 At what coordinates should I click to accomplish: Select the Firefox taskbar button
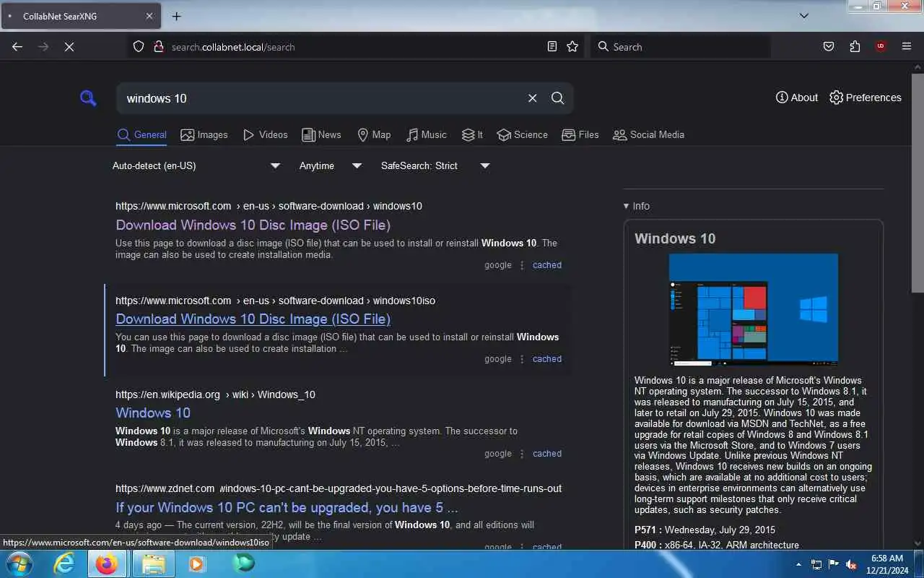(x=107, y=564)
